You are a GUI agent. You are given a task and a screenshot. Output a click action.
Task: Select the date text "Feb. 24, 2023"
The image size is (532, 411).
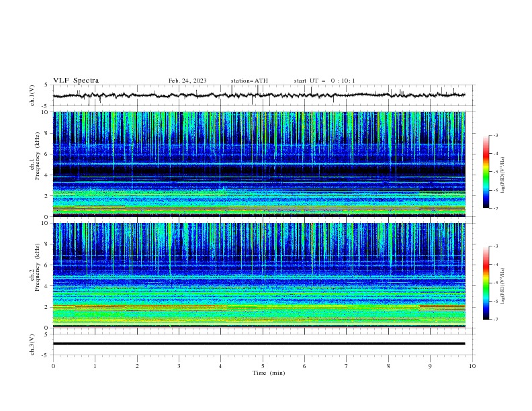point(187,81)
